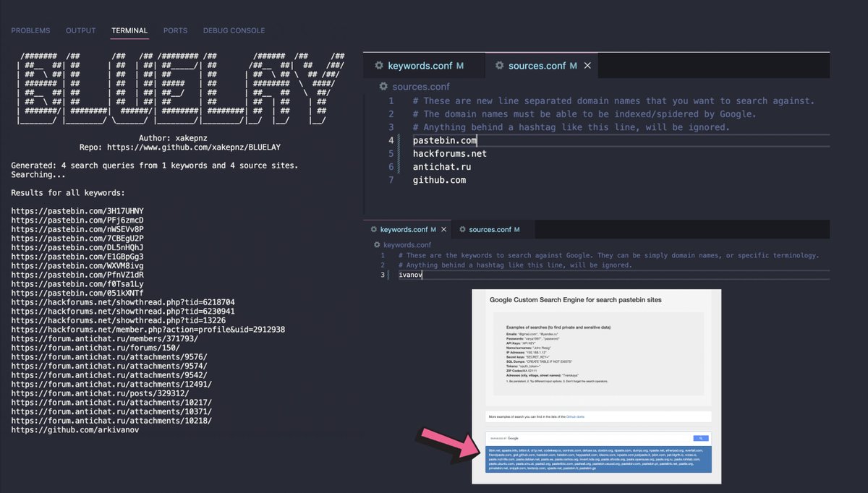Screen dimensions: 868x493
Task: Open pastebin.com/nWSEVv8P result in terminal
Action: [77, 229]
